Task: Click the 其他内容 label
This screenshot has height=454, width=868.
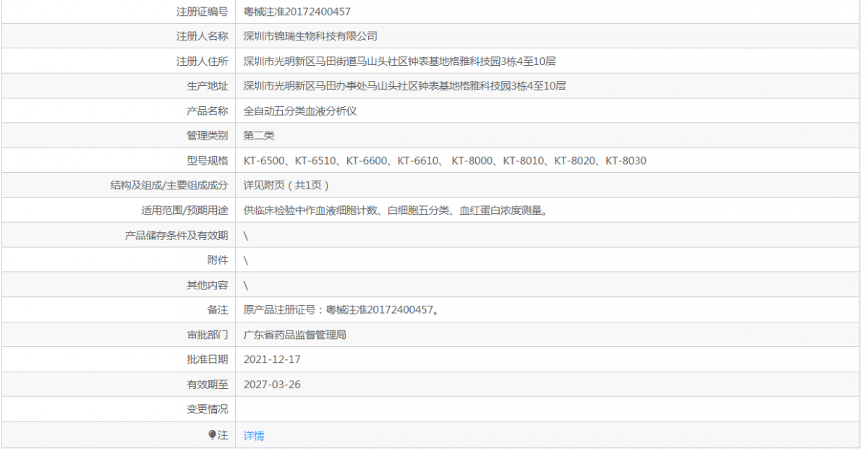Action: 207,285
